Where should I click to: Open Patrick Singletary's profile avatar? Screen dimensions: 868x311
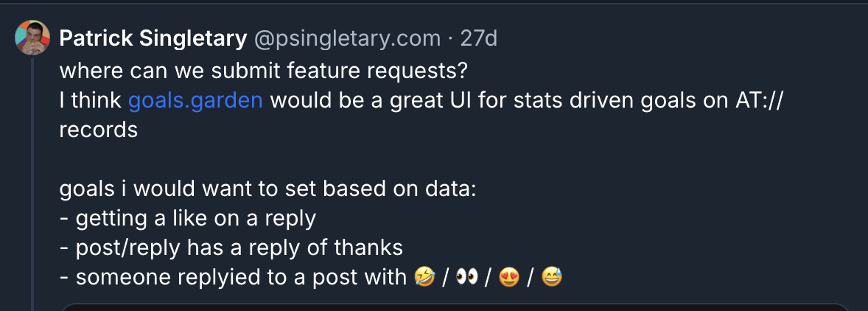pyautogui.click(x=32, y=38)
